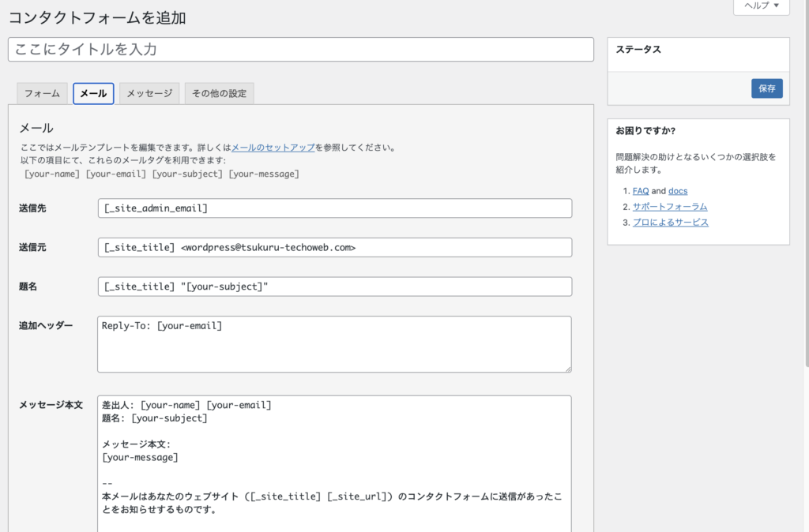This screenshot has height=532, width=809.
Task: Open the FAQ link
Action: tap(641, 191)
